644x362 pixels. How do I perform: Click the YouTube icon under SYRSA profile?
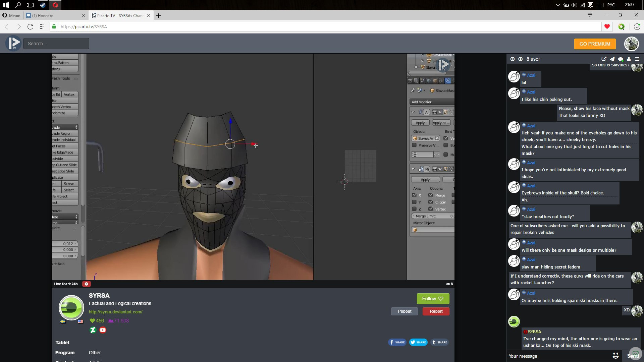click(x=103, y=330)
